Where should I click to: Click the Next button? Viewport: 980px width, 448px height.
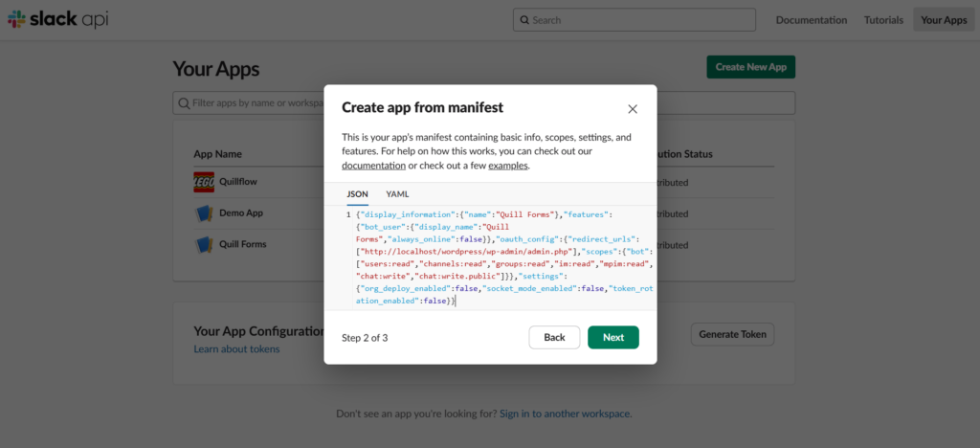613,337
